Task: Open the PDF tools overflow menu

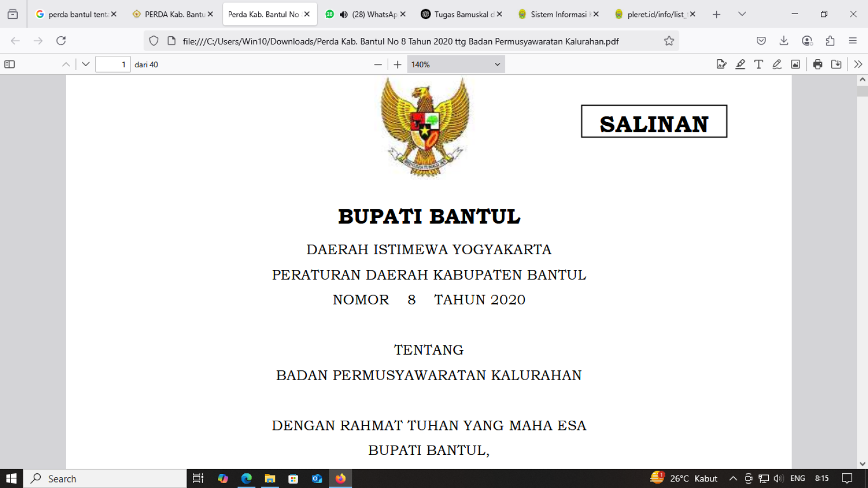Action: coord(858,65)
